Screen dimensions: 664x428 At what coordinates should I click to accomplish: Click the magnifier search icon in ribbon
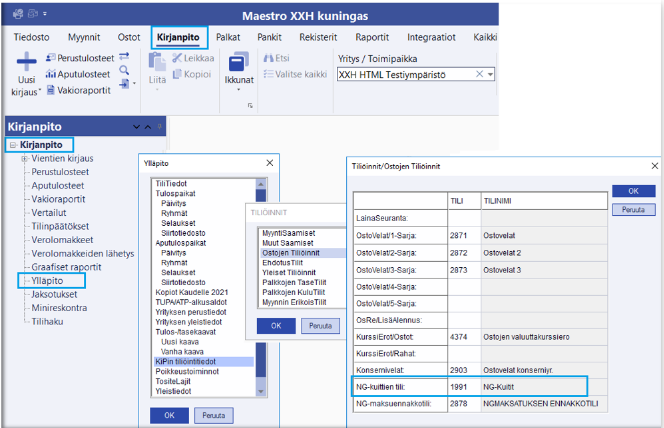(x=124, y=72)
